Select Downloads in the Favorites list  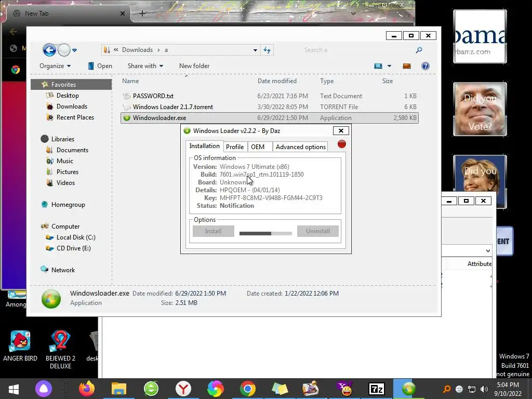(72, 106)
